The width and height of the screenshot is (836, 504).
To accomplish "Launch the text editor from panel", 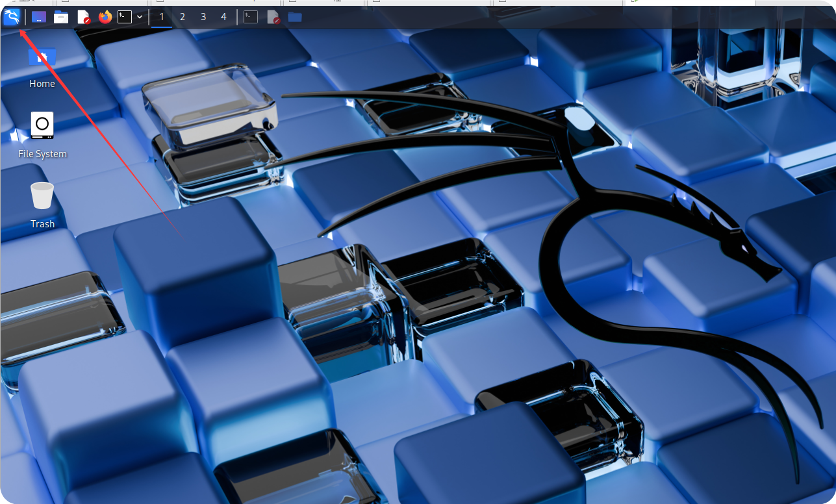I will click(83, 17).
